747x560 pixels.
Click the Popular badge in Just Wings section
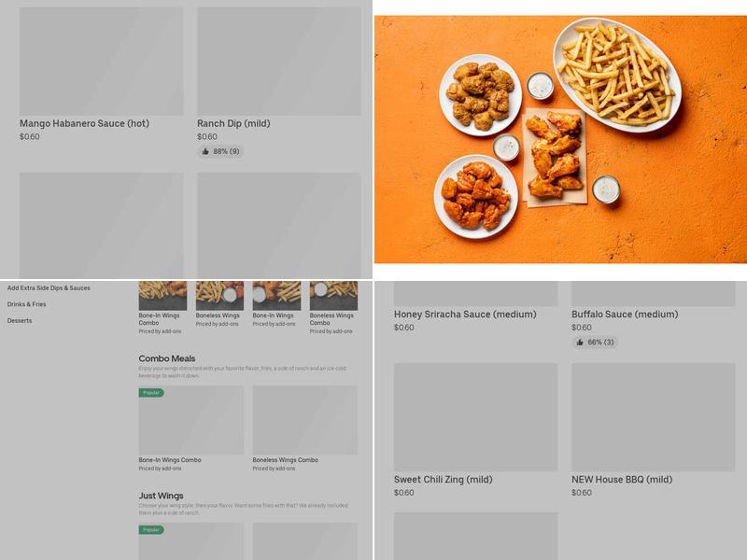pyautogui.click(x=149, y=530)
